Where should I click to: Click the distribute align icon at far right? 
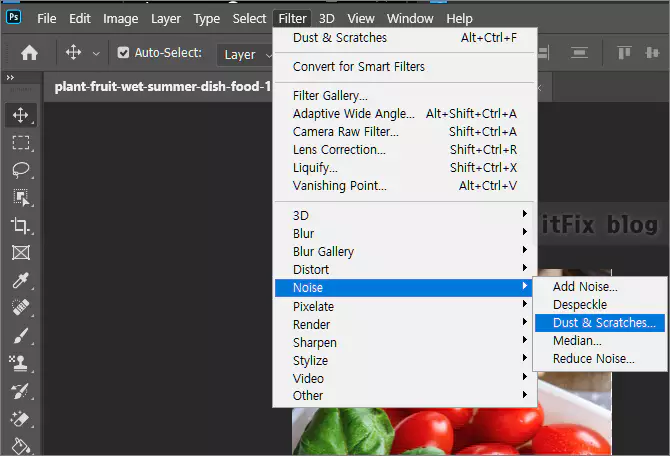[652, 53]
